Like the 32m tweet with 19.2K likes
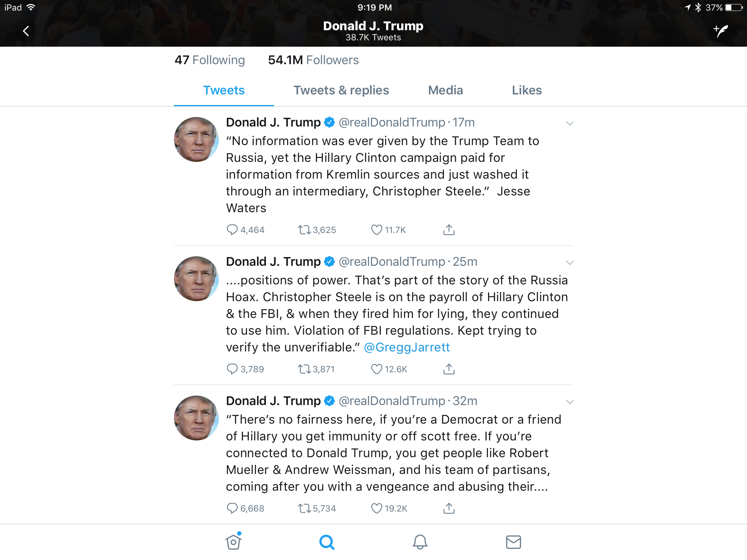The height and width of the screenshot is (560, 747). click(x=376, y=508)
